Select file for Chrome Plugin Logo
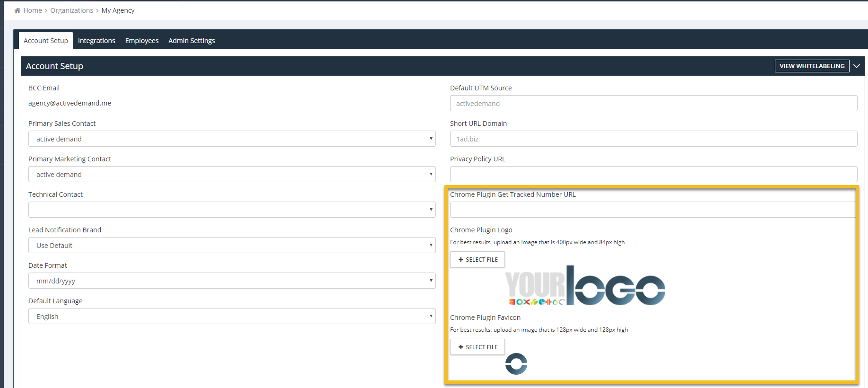This screenshot has width=868, height=388. click(477, 260)
